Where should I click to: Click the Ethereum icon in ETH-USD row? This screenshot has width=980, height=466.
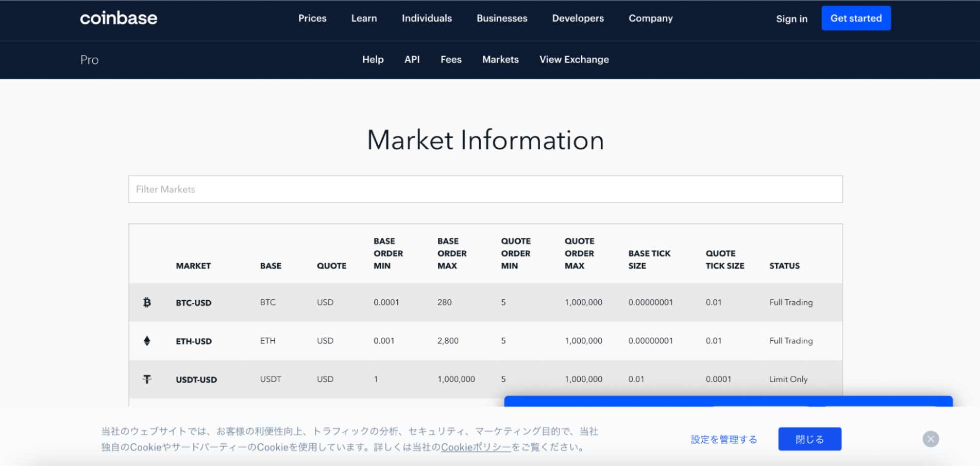point(147,341)
